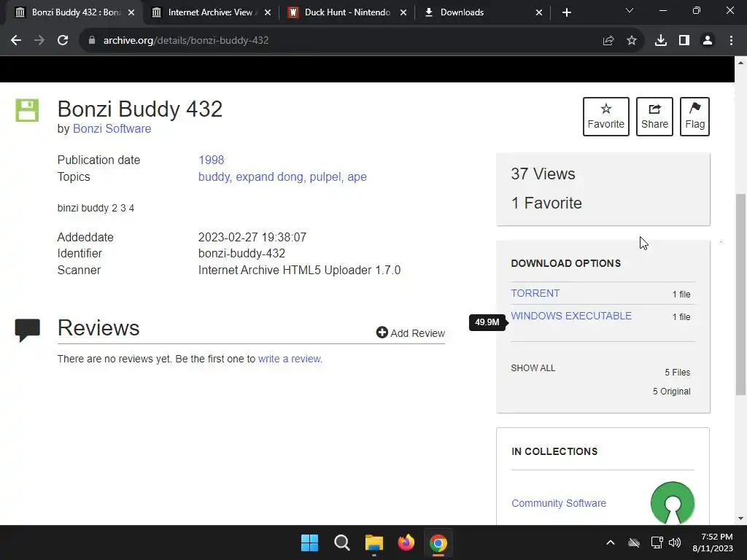The width and height of the screenshot is (747, 560).
Task: Close the Internet Archive: View tab
Action: click(268, 12)
